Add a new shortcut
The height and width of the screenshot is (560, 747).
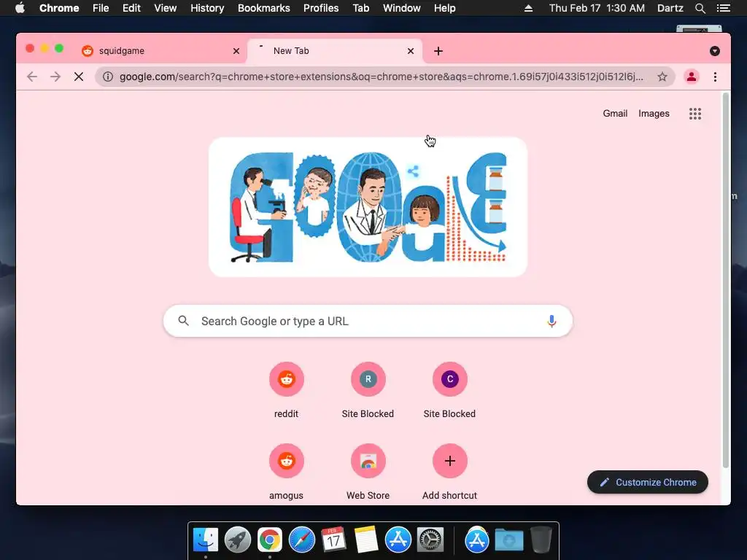pyautogui.click(x=449, y=472)
